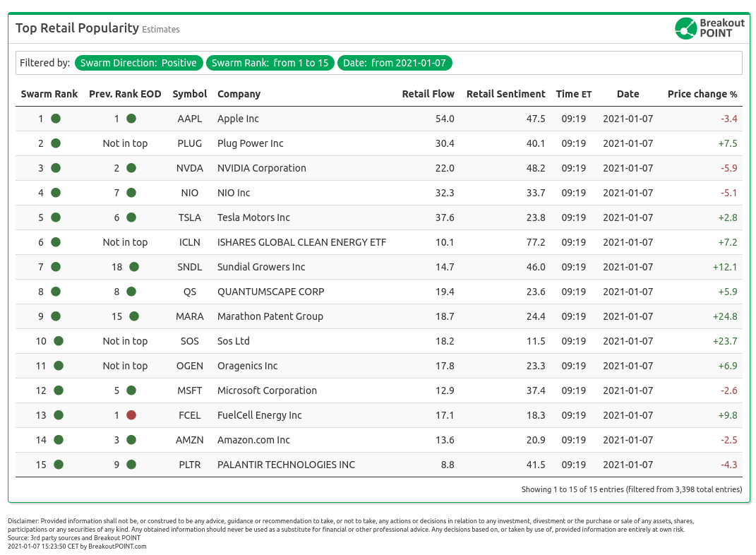Screen dimensions: 756x555
Task: Select the Swarm Rank from 1 to 15 filter
Action: click(270, 63)
